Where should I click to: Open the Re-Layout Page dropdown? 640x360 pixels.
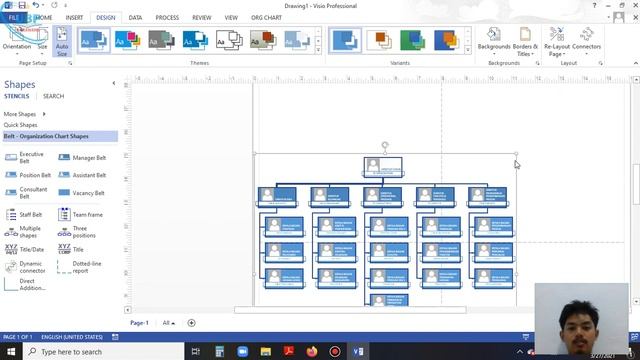[x=557, y=41]
